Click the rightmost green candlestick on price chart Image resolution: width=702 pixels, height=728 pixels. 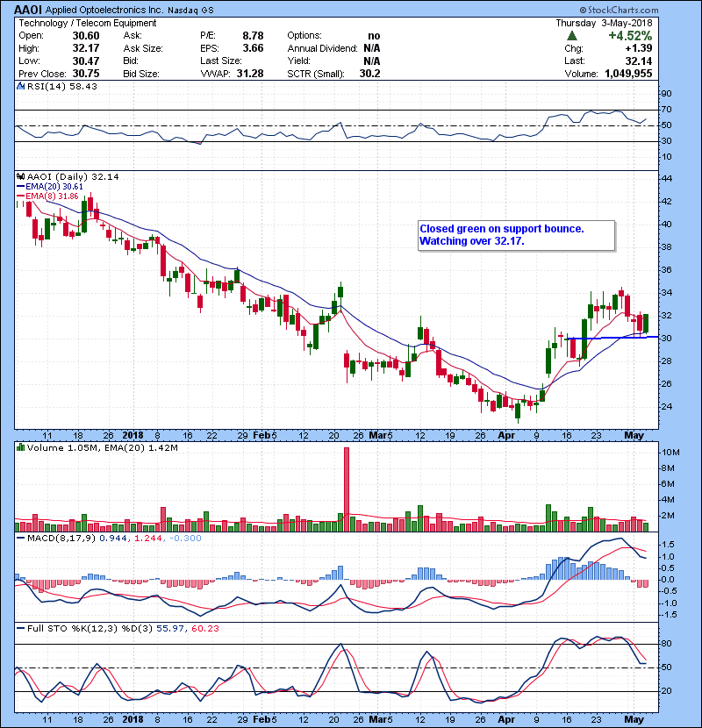point(646,323)
